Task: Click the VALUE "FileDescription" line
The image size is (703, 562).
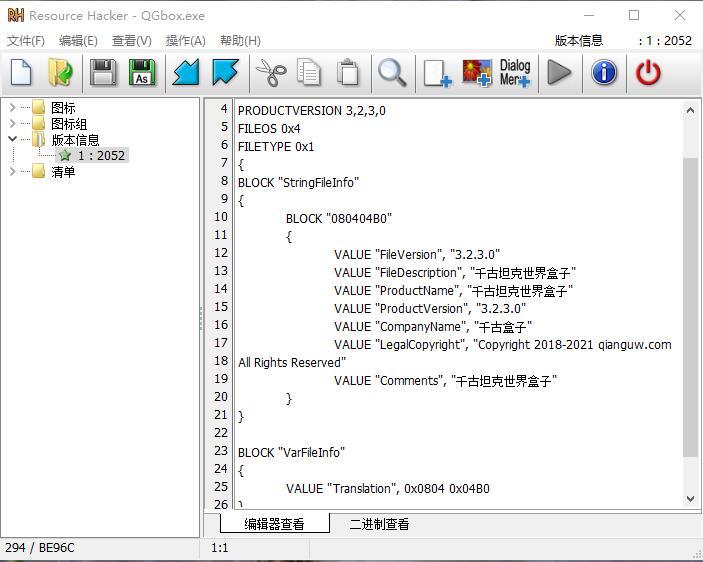Action: pos(455,272)
